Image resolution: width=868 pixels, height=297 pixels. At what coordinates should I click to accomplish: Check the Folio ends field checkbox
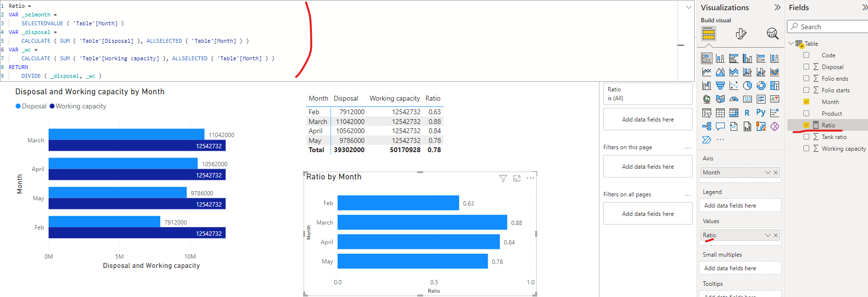click(x=806, y=78)
